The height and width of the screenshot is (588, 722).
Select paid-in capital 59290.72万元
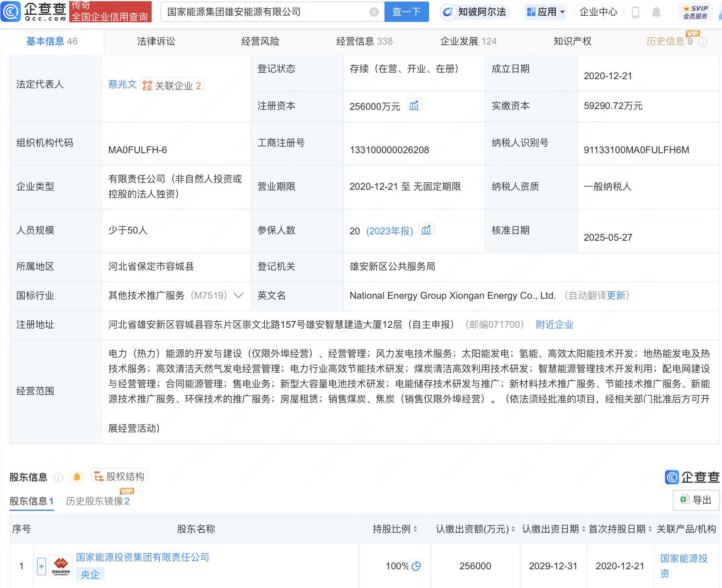(x=613, y=106)
